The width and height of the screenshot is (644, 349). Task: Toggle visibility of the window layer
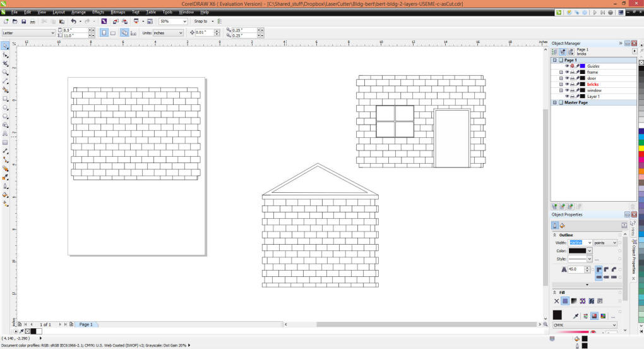[x=566, y=90]
